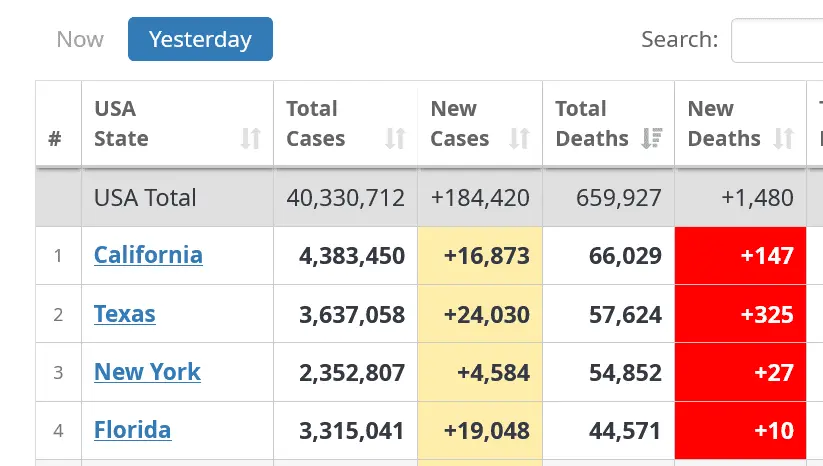823x466 pixels.
Task: Click Texas new deaths +325 cell
Action: pos(741,314)
